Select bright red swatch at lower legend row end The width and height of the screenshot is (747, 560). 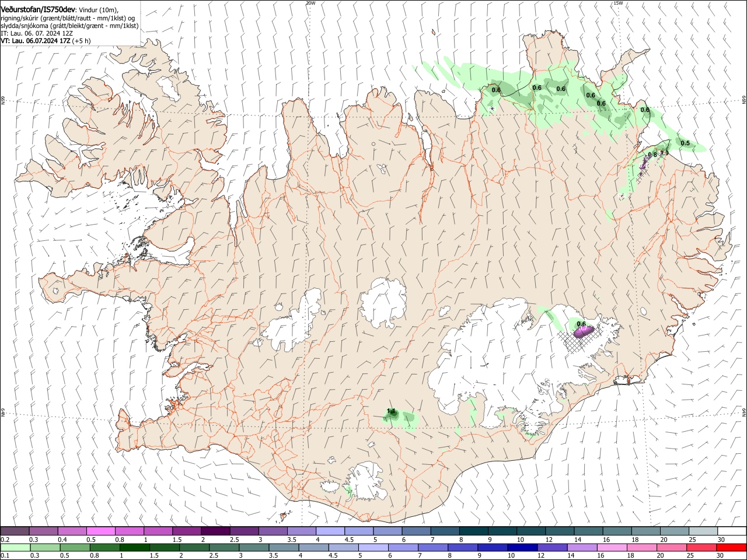[731, 547]
